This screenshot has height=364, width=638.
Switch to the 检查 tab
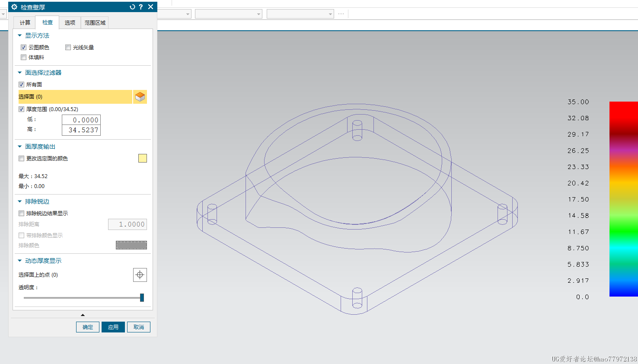point(48,22)
